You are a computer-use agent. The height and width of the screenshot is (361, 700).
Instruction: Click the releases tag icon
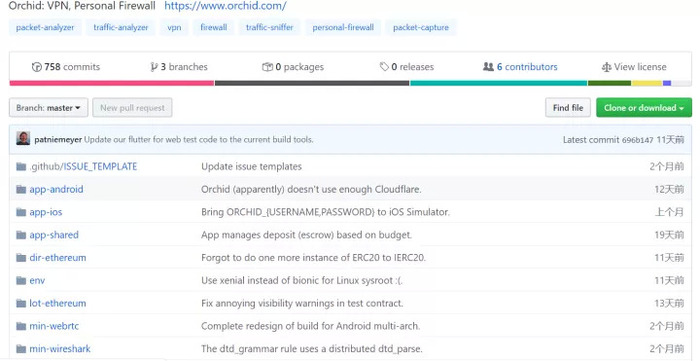pyautogui.click(x=384, y=67)
